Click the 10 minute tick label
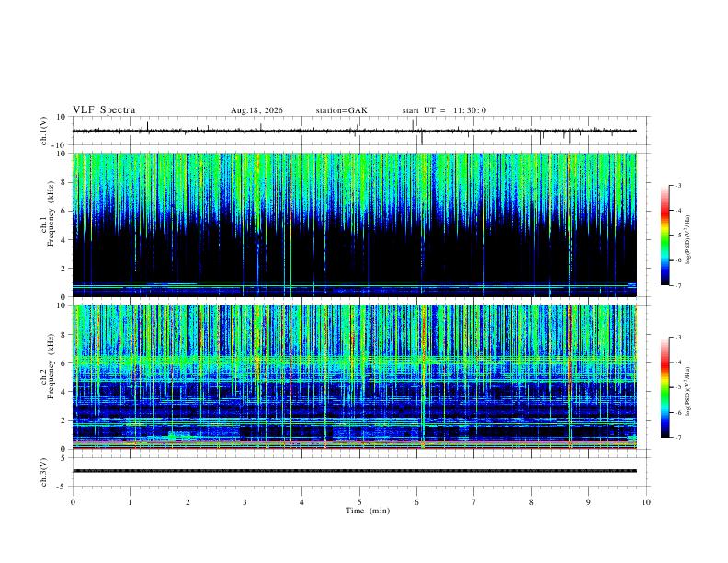Image resolution: width=728 pixels, height=563 pixels. 646,502
